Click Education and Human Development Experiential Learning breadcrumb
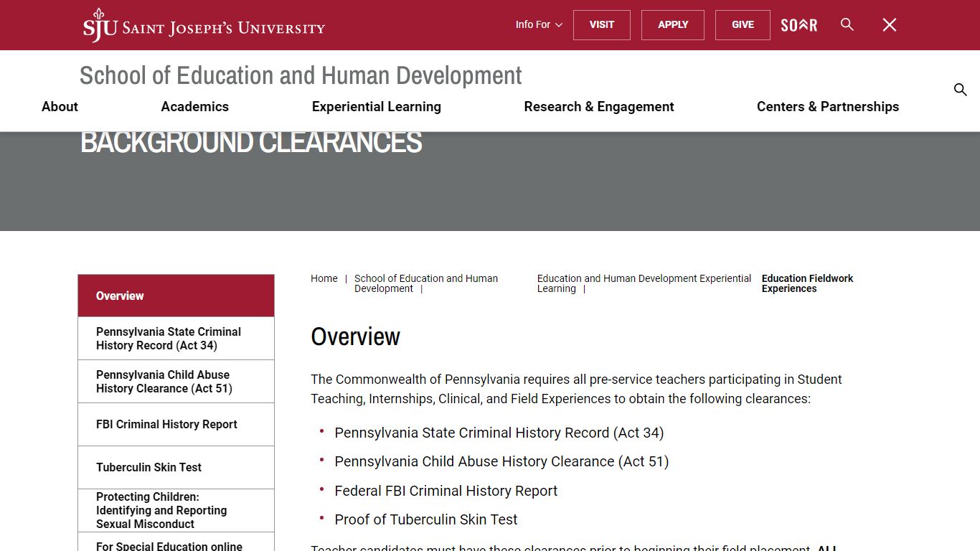 coord(644,283)
